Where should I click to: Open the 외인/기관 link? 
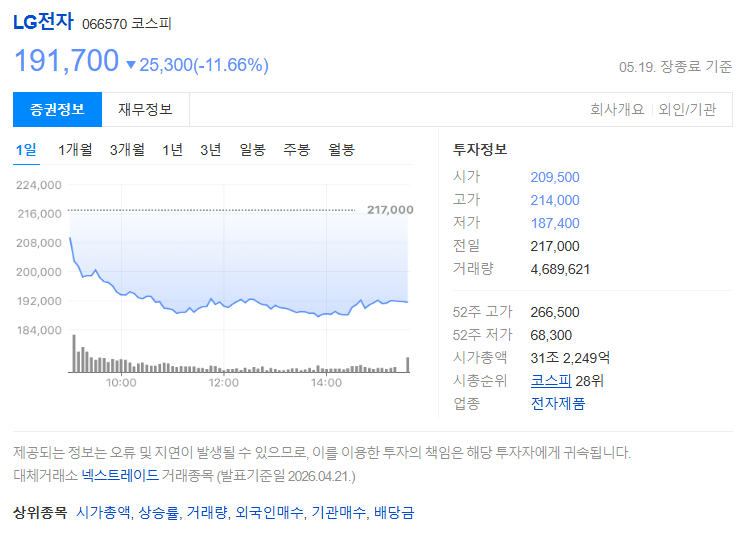click(687, 110)
